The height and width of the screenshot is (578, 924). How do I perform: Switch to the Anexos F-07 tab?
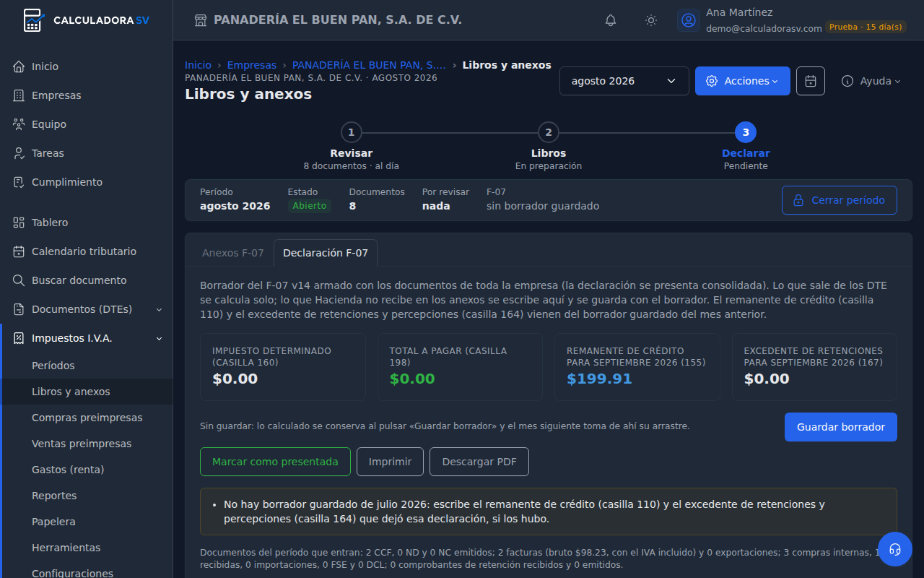tap(233, 253)
